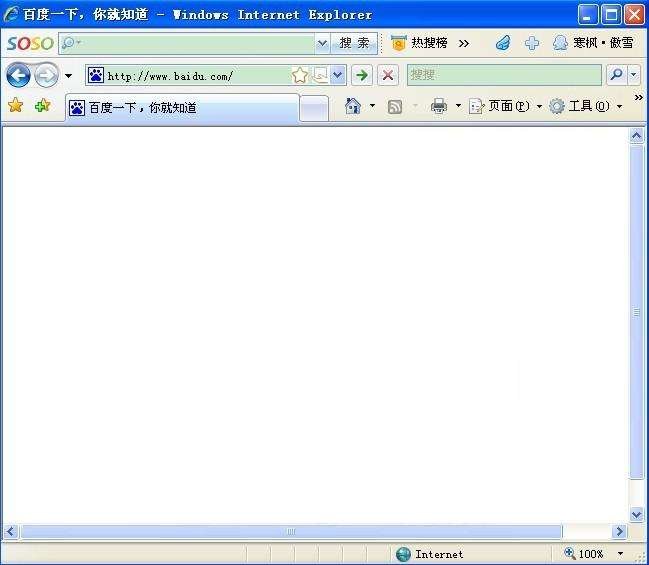Viewport: 649px width, 565px height.
Task: Click Add to Favorites star-plus icon
Action: [x=42, y=105]
